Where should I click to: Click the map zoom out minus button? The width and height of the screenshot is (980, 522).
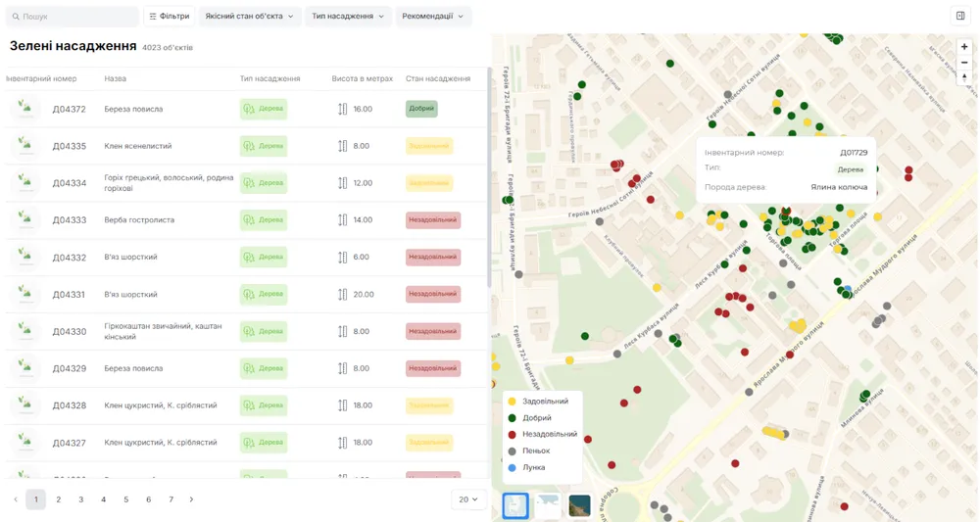point(964,63)
